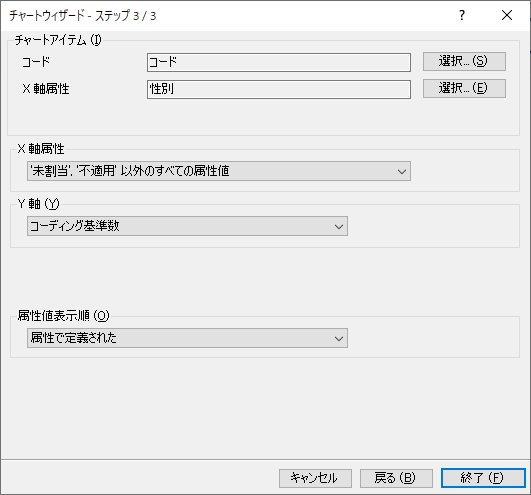Click the 選択...(S) button for コード
Viewport: 531px width, 495px height.
tap(464, 61)
